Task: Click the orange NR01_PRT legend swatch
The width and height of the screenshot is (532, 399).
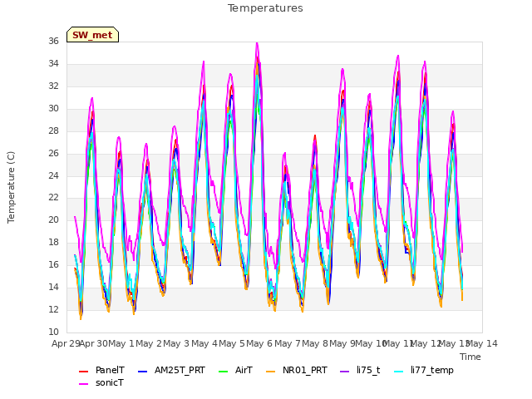Action: (x=270, y=372)
